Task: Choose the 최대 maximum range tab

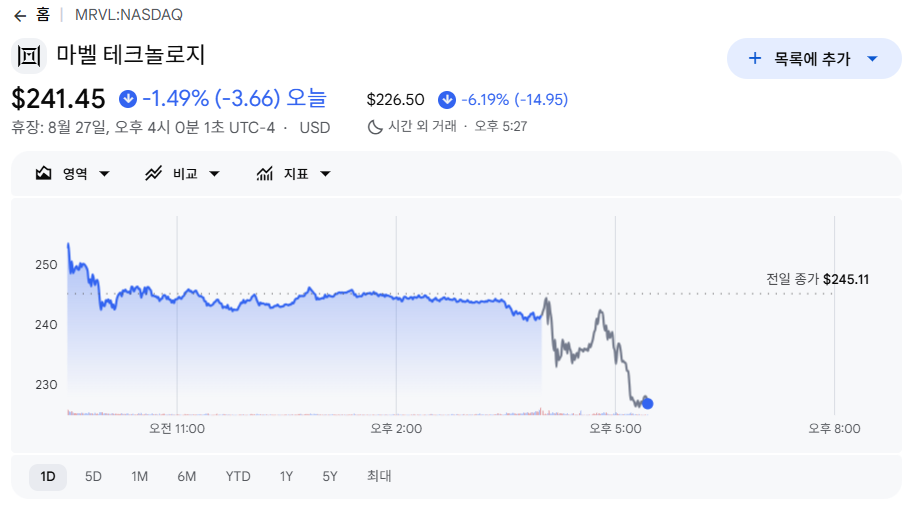Action: pos(379,476)
